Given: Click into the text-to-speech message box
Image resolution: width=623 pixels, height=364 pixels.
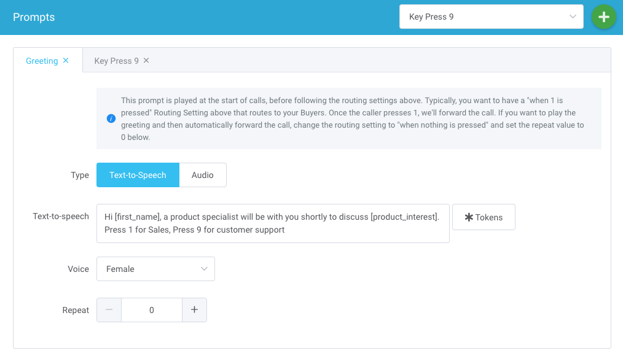Looking at the screenshot, I should [x=273, y=223].
